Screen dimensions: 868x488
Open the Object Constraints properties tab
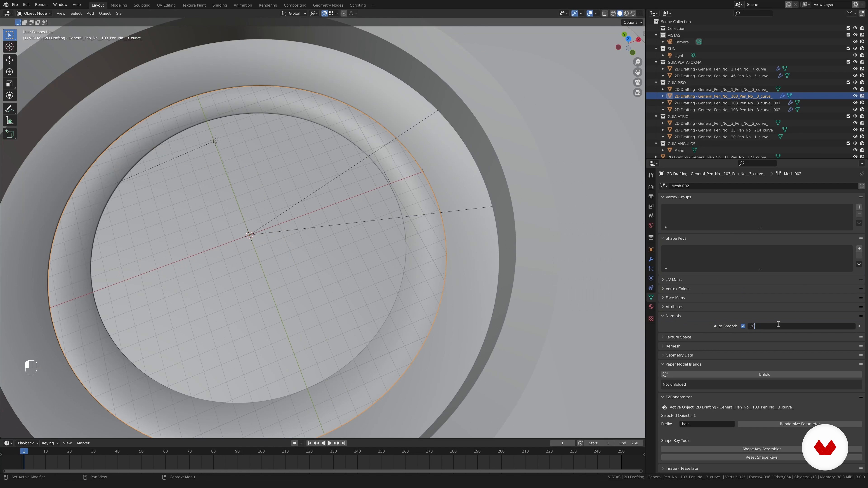pos(651,288)
